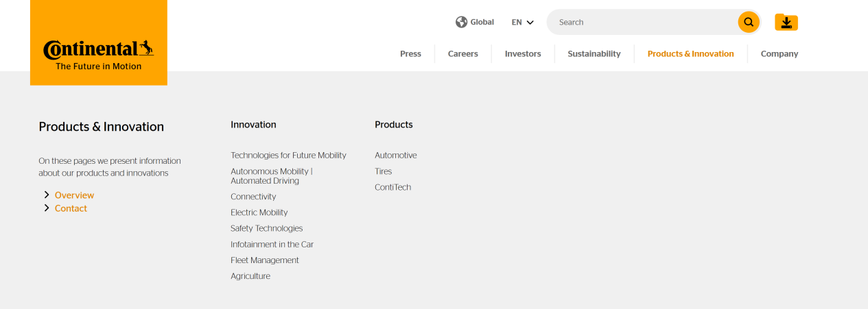Image resolution: width=868 pixels, height=309 pixels.
Task: Click the orange search magnifier button
Action: click(749, 22)
